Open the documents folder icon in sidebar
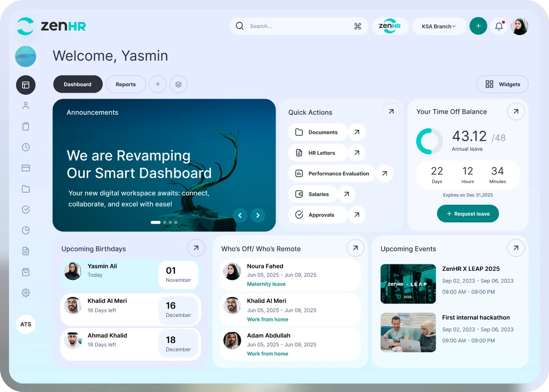Viewport: 549px width, 392px height. pyautogui.click(x=26, y=189)
